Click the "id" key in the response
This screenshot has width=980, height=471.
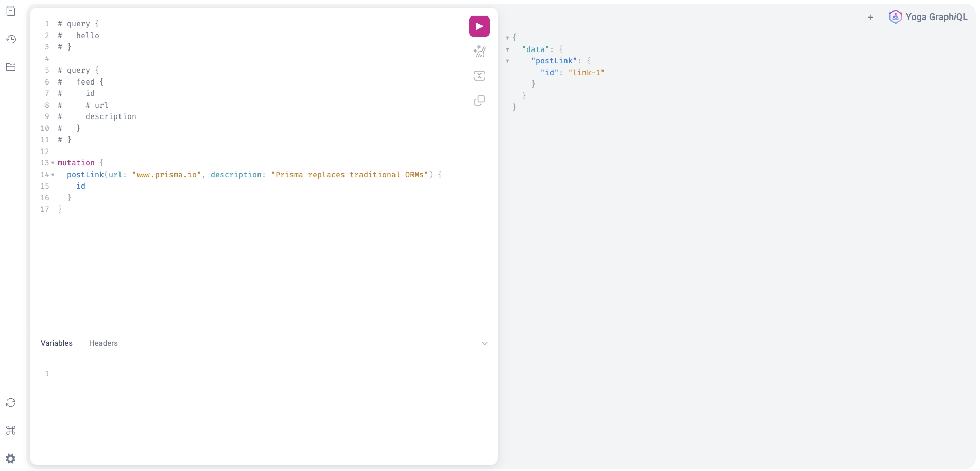click(549, 73)
